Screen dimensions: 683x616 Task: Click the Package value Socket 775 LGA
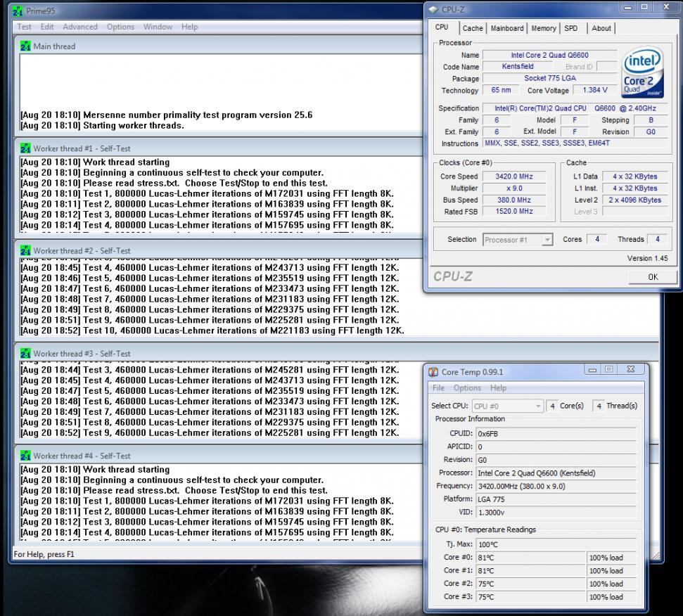click(550, 78)
